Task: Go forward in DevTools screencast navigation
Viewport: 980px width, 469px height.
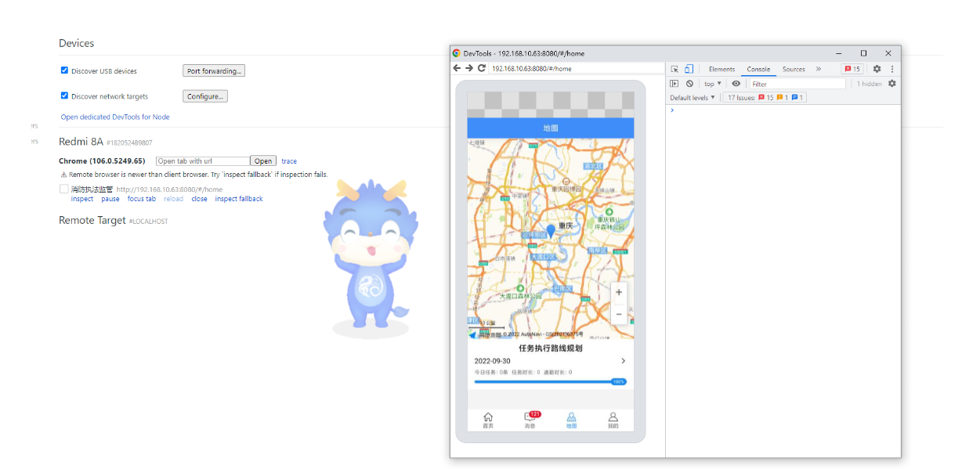Action: click(x=469, y=68)
